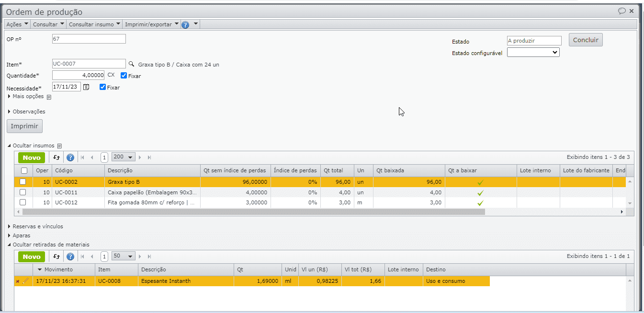644x313 pixels.
Task: Click the notes icon beside Ocultar insumos
Action: pyautogui.click(x=59, y=145)
